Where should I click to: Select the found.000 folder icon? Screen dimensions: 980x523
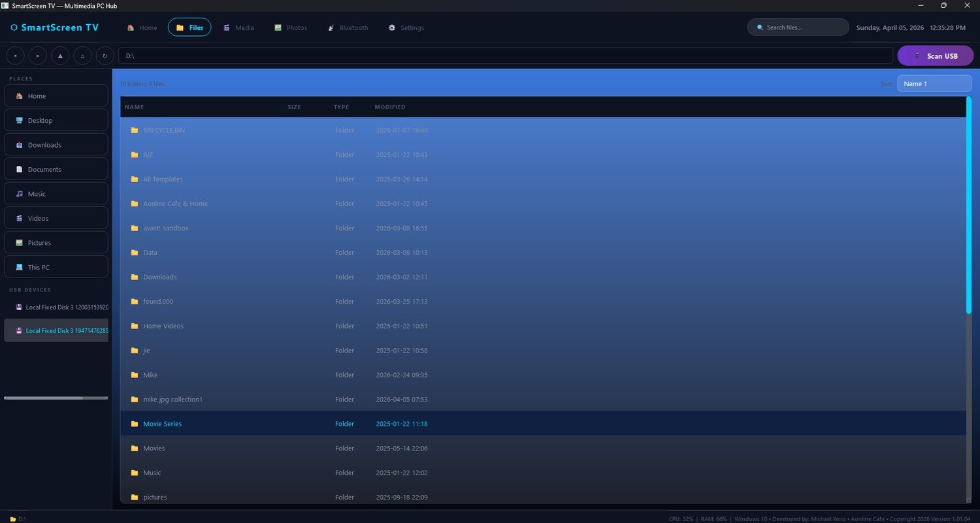click(135, 302)
